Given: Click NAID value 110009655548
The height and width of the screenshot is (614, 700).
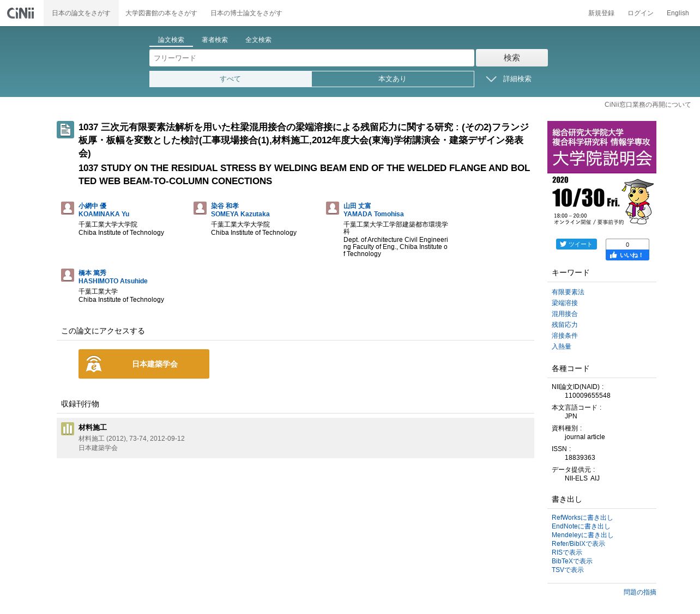Looking at the screenshot, I should 588,396.
